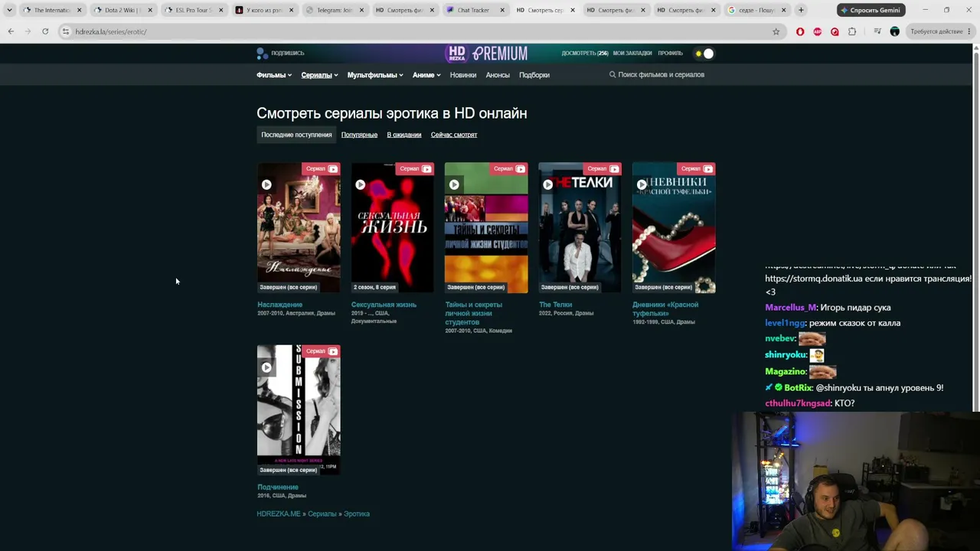The height and width of the screenshot is (551, 980).
Task: Click the Marcellus_M username in chat
Action: pos(790,308)
